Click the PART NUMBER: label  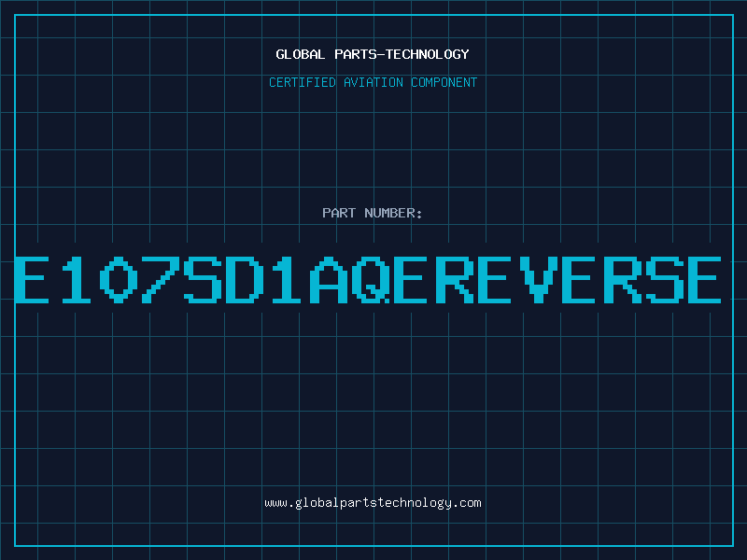pyautogui.click(x=373, y=213)
